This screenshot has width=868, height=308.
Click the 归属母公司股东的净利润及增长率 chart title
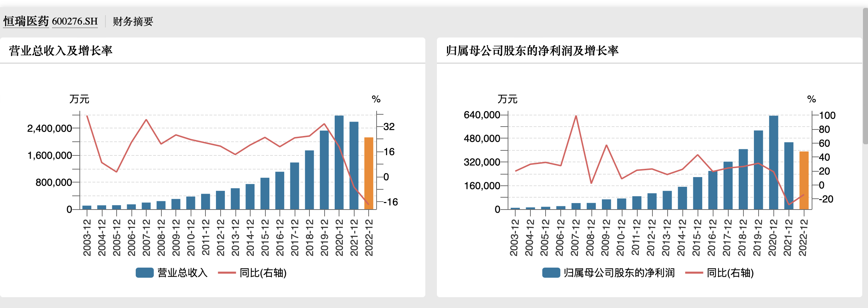(x=532, y=51)
